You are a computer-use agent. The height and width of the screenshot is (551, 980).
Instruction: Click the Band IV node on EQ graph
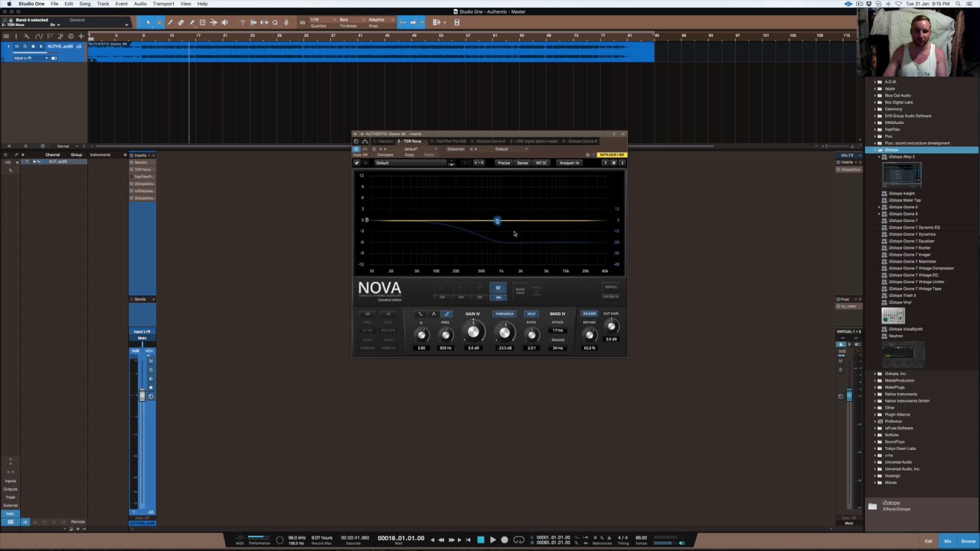[497, 220]
